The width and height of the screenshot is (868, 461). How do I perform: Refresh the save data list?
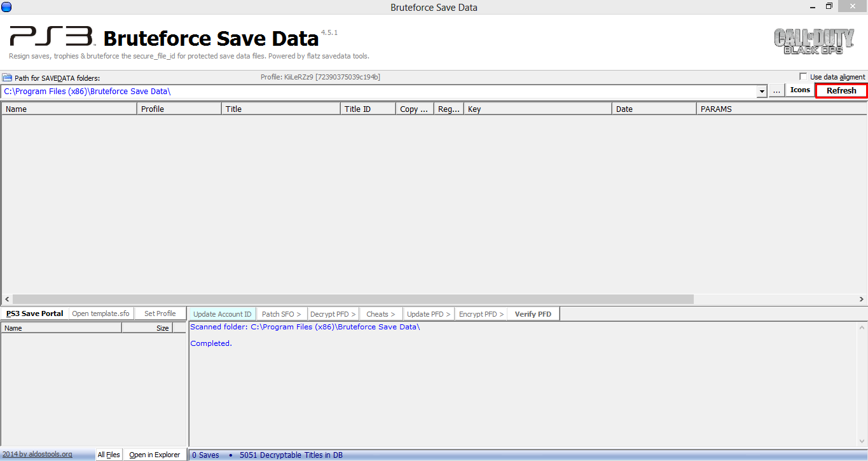pos(841,91)
